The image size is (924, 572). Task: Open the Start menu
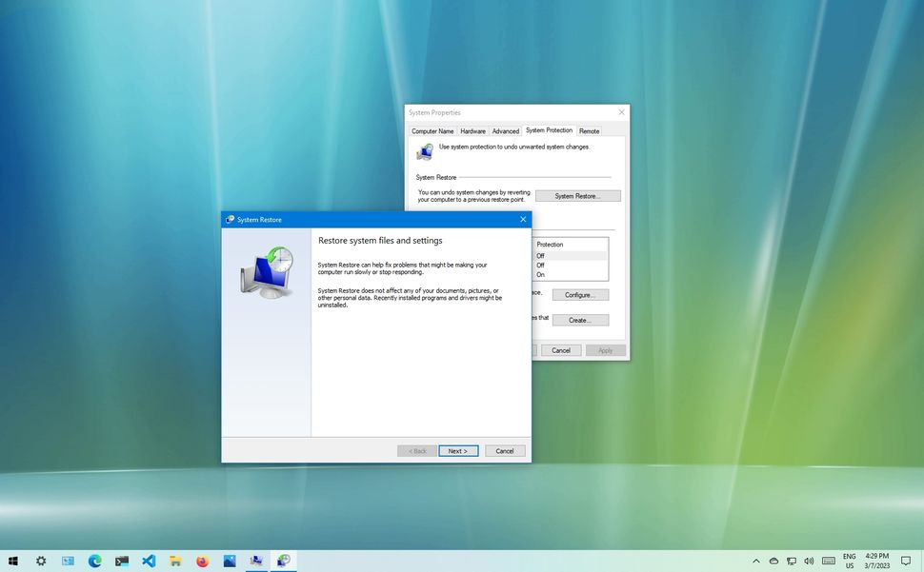[x=12, y=561]
